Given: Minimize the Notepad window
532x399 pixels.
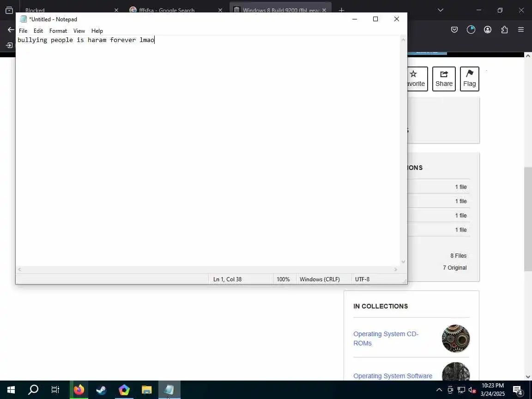Looking at the screenshot, I should pyautogui.click(x=355, y=19).
